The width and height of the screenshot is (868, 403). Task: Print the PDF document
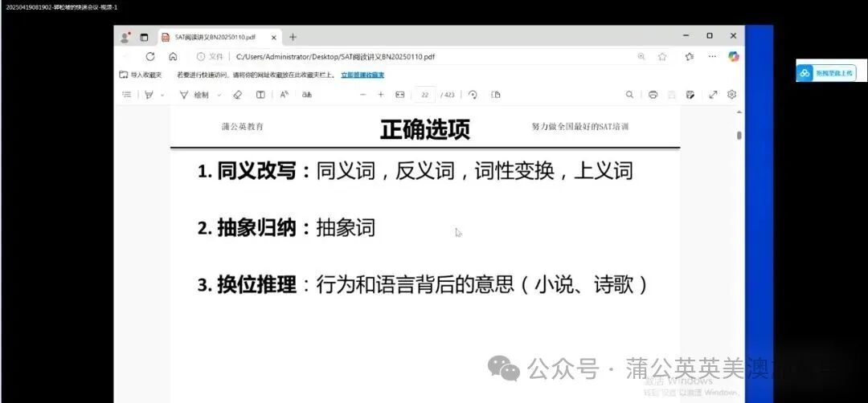[x=653, y=95]
